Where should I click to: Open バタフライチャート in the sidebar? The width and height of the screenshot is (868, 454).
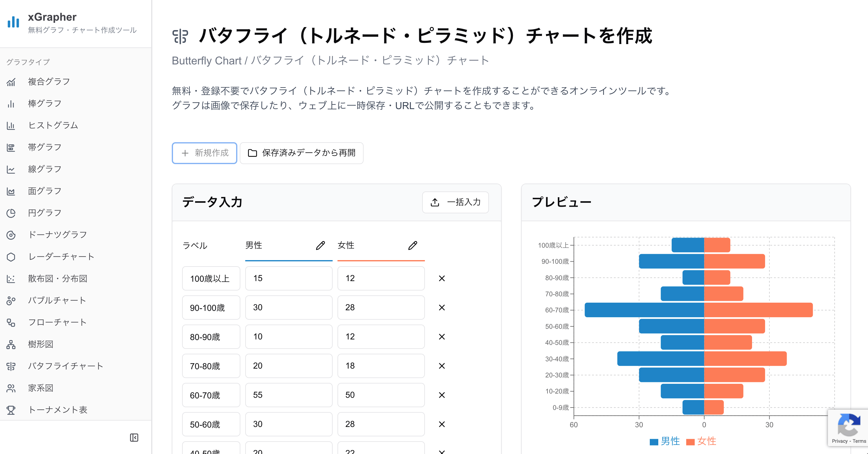click(65, 366)
